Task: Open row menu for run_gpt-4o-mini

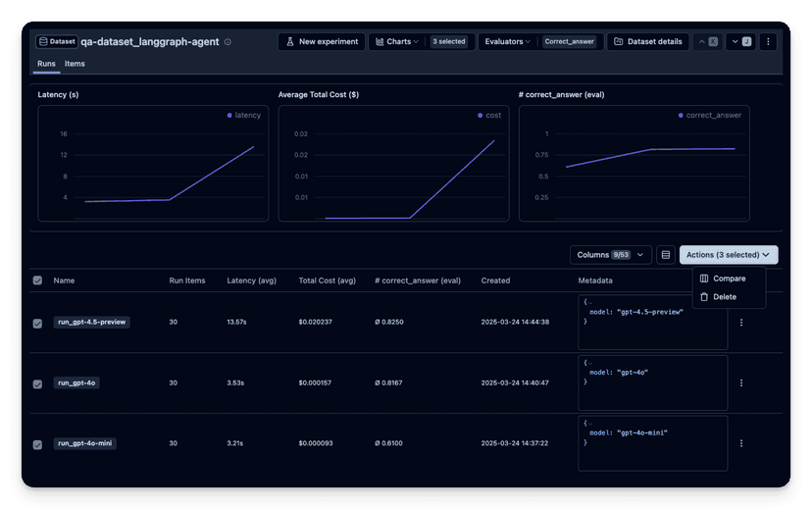Action: [741, 443]
